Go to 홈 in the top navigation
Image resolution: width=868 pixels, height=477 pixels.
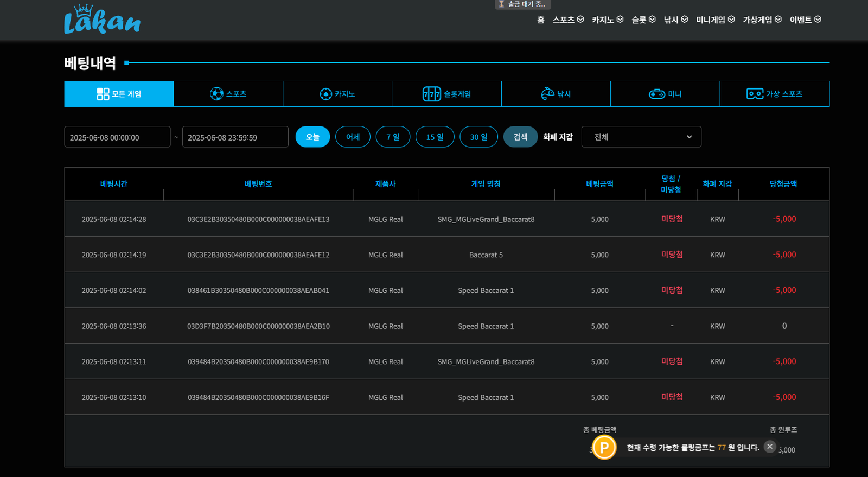click(540, 20)
